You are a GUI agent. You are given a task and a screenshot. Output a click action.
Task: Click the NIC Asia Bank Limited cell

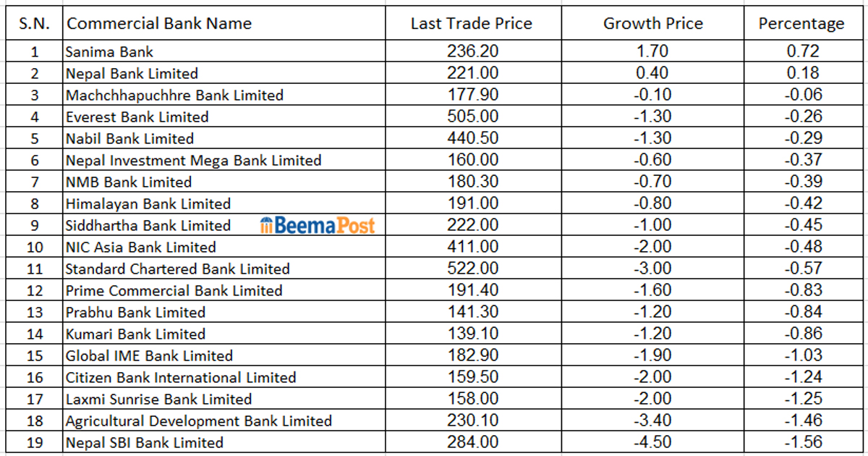click(140, 247)
